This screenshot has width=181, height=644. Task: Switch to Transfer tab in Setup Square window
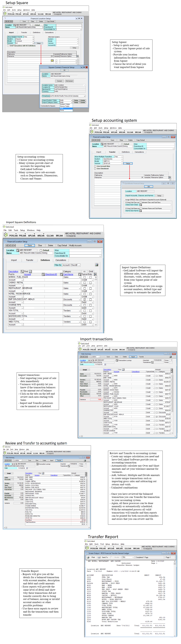click(24, 32)
